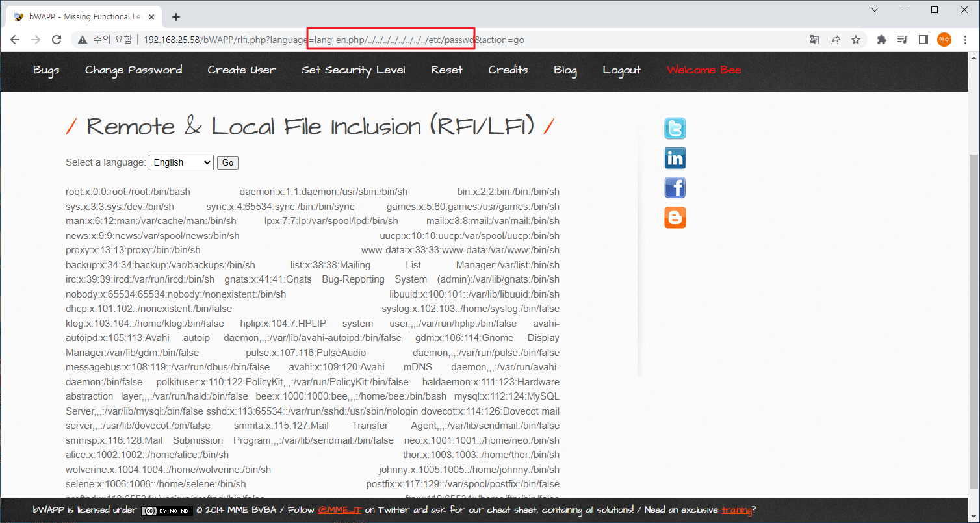Open a new tab with plus button
The image size is (980, 523).
click(176, 17)
